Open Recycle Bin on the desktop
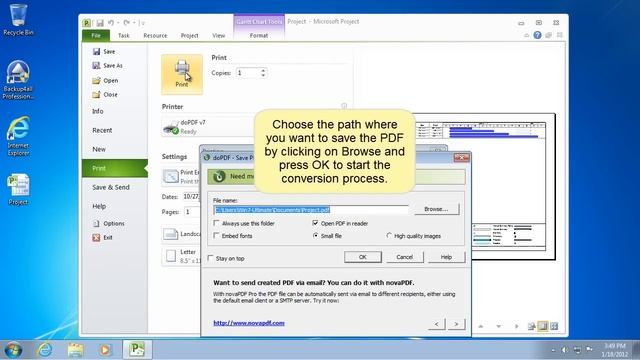This screenshot has width=640, height=360. pyautogui.click(x=18, y=20)
